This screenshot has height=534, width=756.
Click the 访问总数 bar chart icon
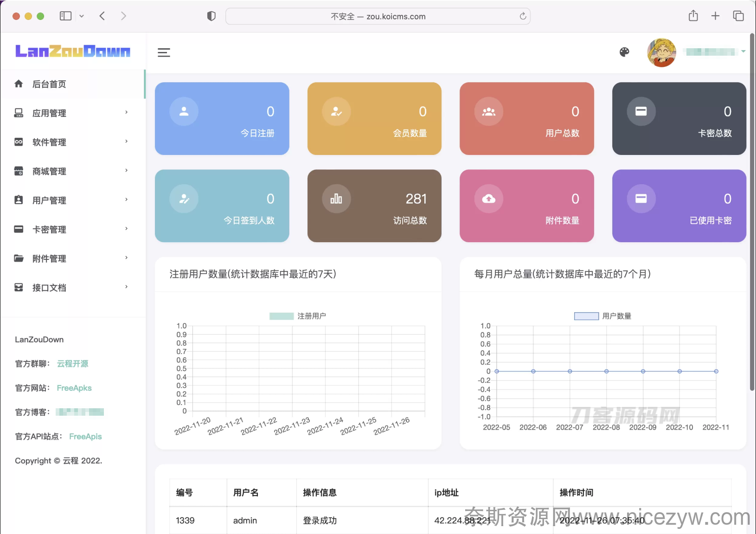pyautogui.click(x=336, y=199)
